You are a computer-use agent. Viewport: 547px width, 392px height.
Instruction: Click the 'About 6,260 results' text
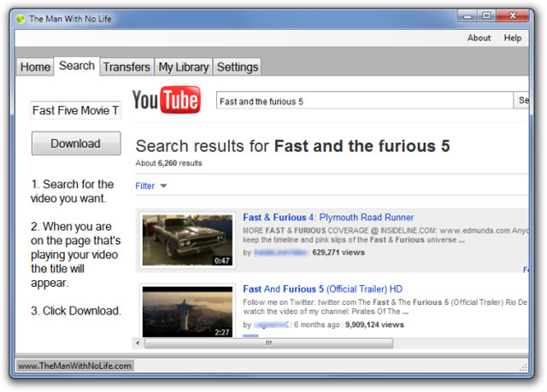coord(169,163)
